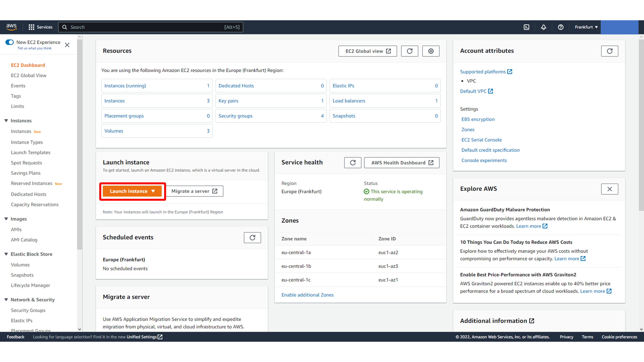This screenshot has height=362, width=644.
Task: Open the Frankfurt region dropdown
Action: click(x=586, y=27)
